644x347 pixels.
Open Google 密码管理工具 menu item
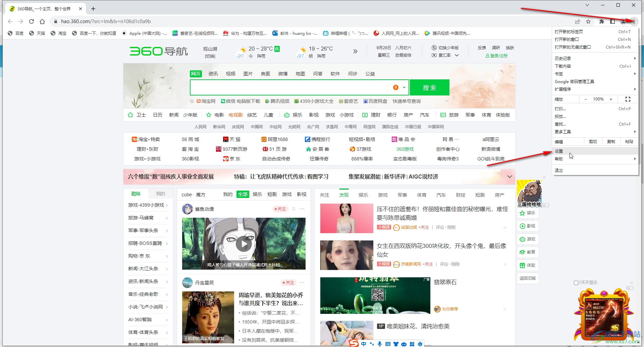click(x=595, y=81)
